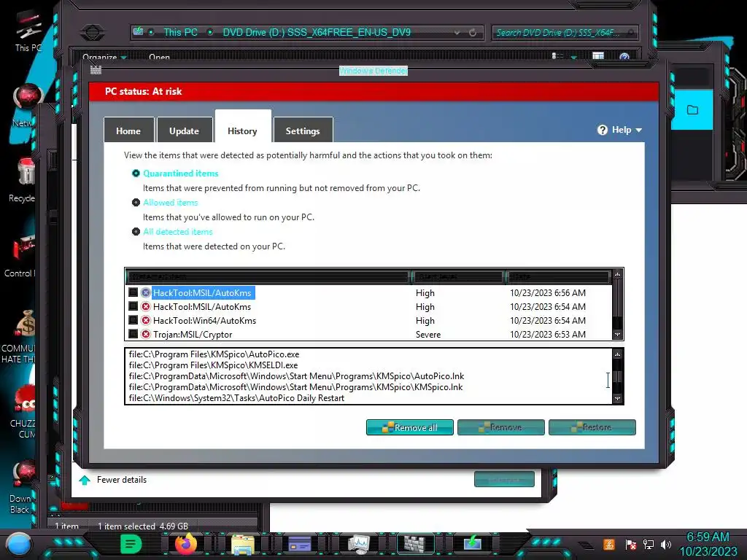This screenshot has height=560, width=747.
Task: Click the Fewer details link
Action: 122,480
